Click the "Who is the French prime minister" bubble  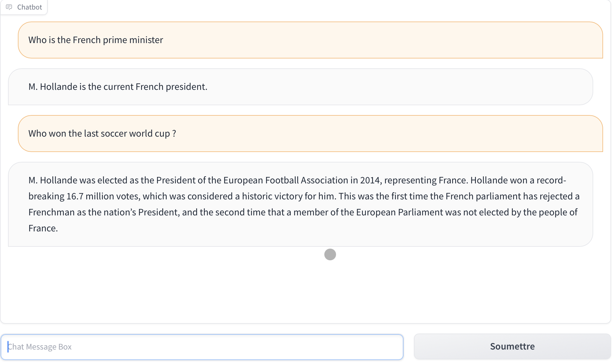[310, 40]
